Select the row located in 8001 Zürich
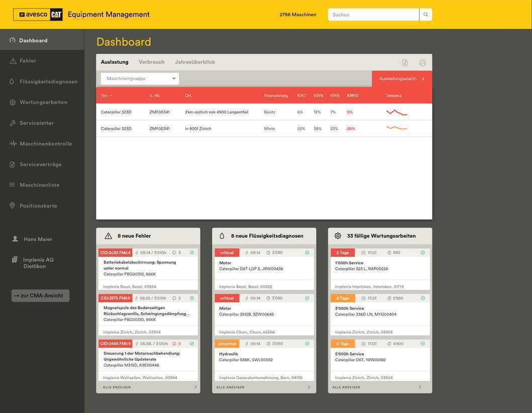This screenshot has width=532, height=413. click(x=264, y=129)
